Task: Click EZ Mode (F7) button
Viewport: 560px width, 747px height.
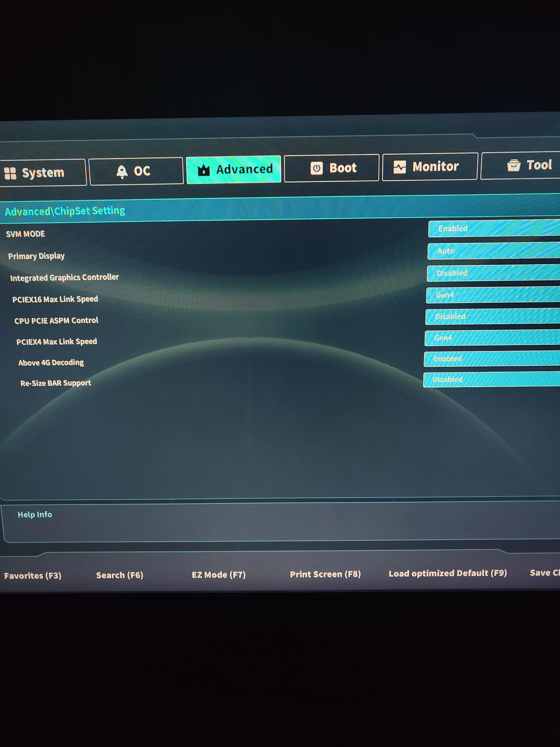Action: pyautogui.click(x=218, y=575)
